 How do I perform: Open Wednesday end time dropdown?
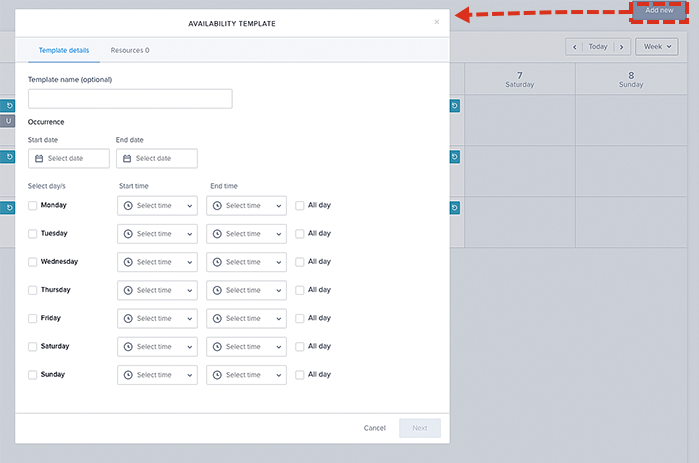[x=247, y=262]
